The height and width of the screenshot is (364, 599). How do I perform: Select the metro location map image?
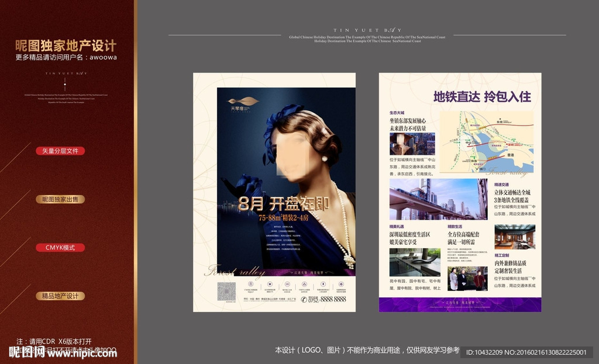click(486, 142)
